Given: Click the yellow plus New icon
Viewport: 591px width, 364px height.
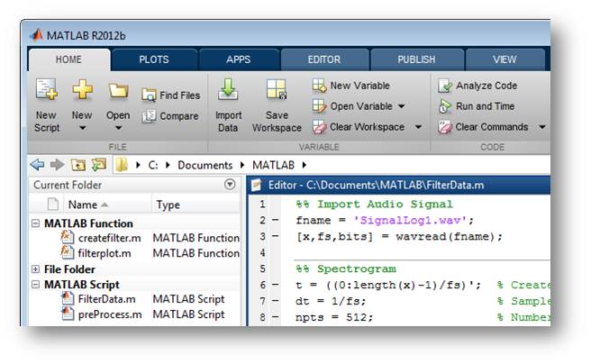Looking at the screenshot, I should tap(82, 89).
